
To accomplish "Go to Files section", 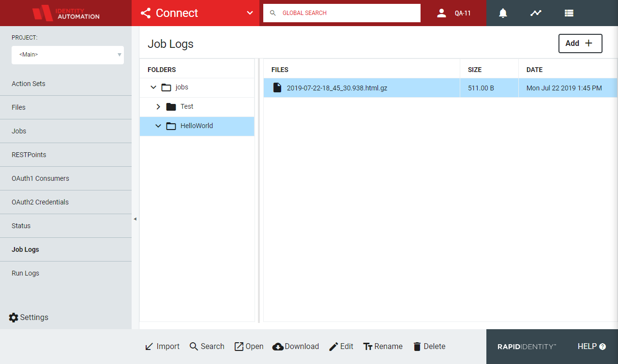I will click(x=66, y=107).
